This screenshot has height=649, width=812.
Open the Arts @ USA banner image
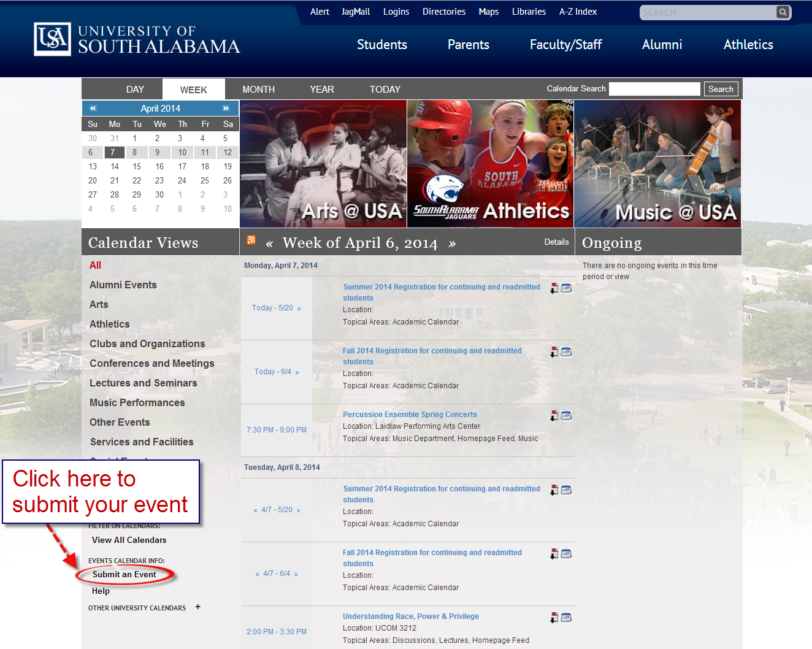(x=323, y=164)
